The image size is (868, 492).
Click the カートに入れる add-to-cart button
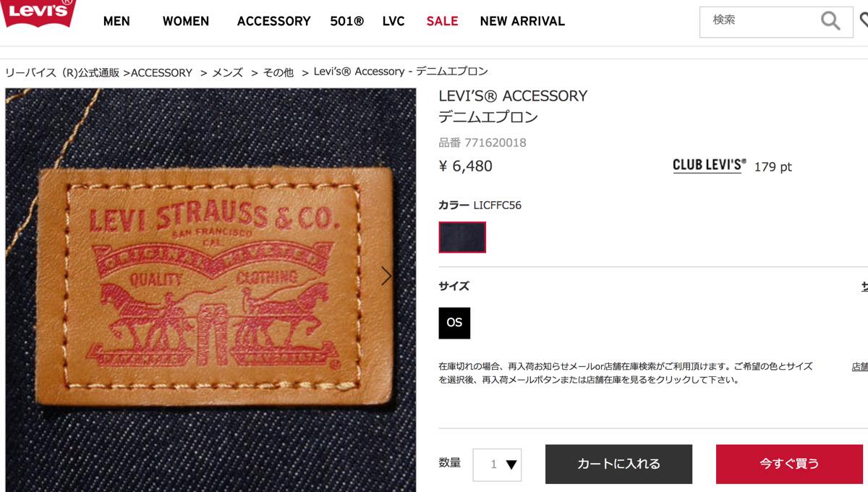(x=618, y=464)
